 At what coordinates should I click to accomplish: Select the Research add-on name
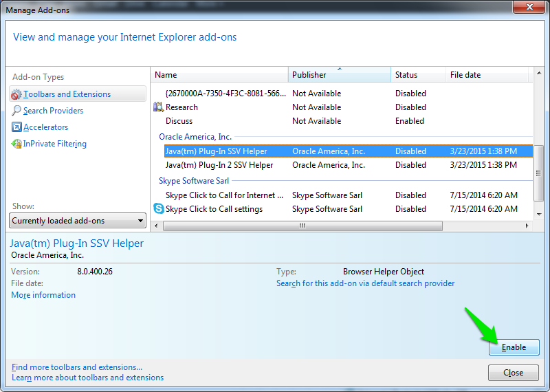(x=181, y=107)
